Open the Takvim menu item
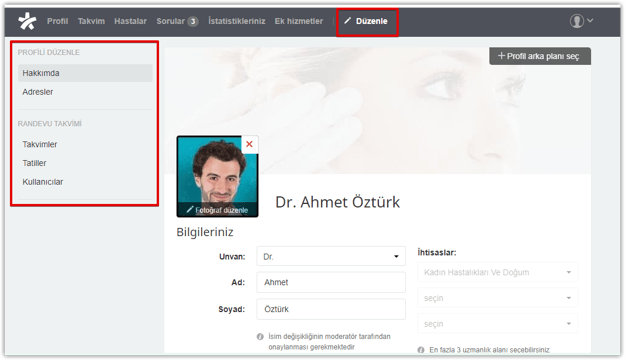625x360 pixels. (x=91, y=21)
